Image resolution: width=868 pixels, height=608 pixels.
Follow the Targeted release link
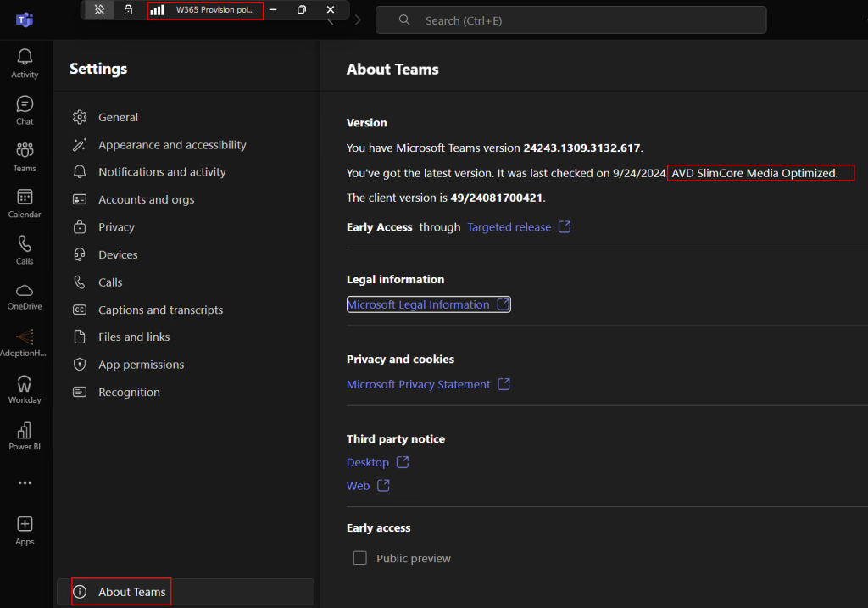[x=509, y=227]
